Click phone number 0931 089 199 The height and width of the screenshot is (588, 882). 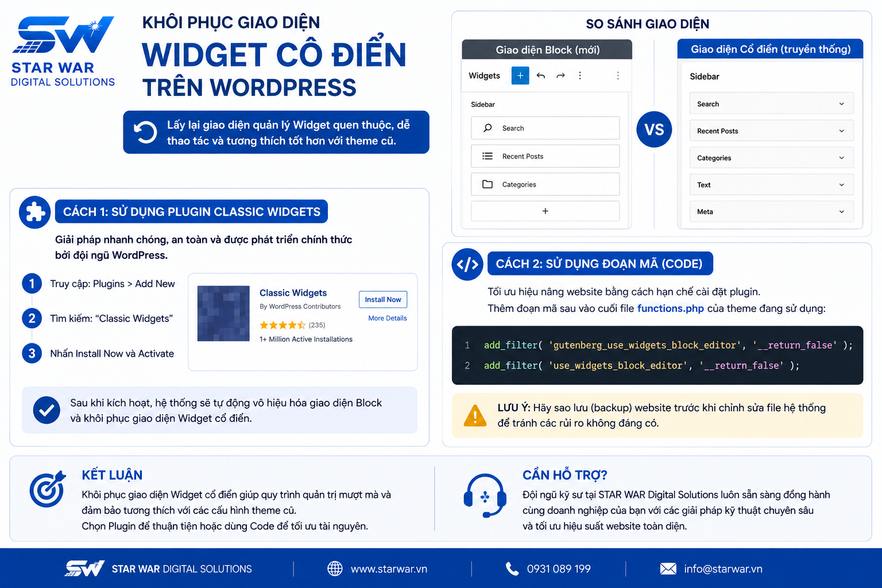(x=559, y=569)
